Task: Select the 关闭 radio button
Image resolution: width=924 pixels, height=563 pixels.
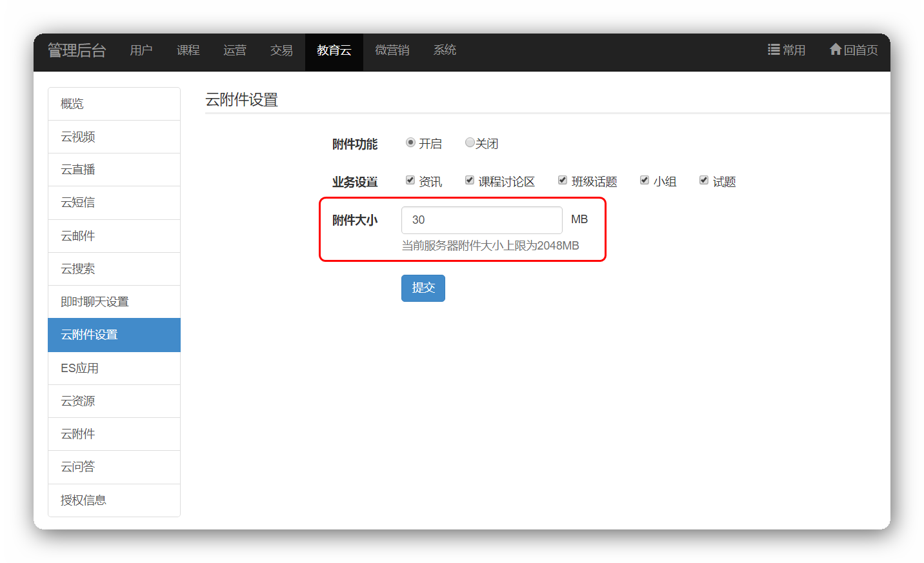Action: 470,143
